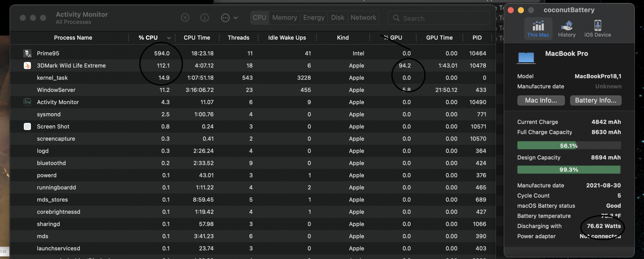
Task: Switch to the CPU tab
Action: (x=260, y=18)
